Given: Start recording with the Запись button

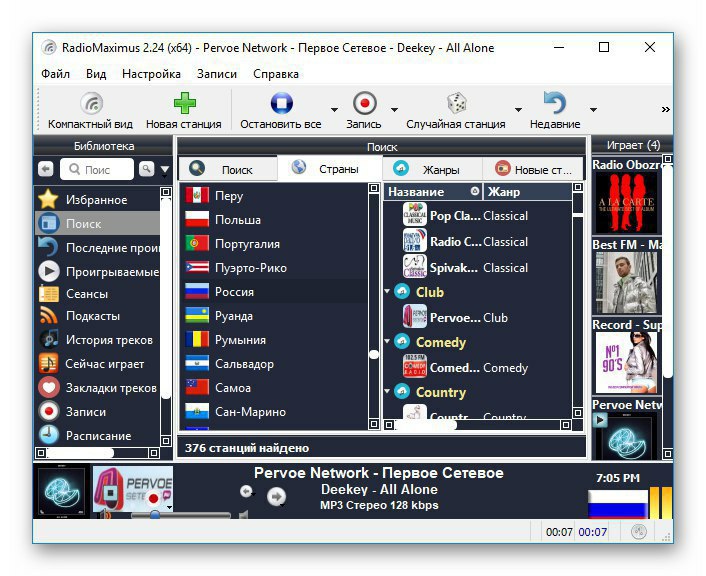Looking at the screenshot, I should [x=364, y=110].
